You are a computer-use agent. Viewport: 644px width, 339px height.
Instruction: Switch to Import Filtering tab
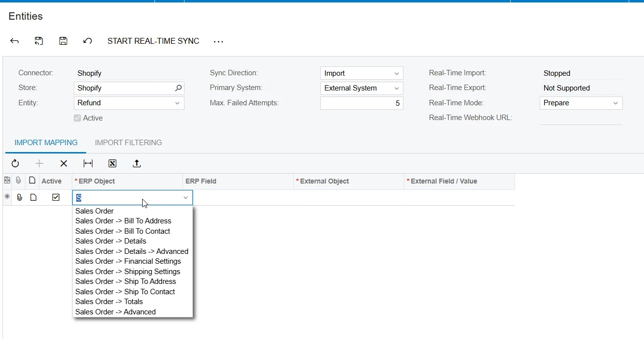(x=128, y=143)
